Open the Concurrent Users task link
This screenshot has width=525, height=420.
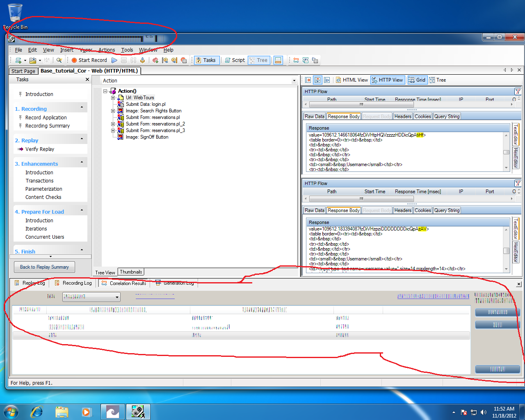coord(45,237)
